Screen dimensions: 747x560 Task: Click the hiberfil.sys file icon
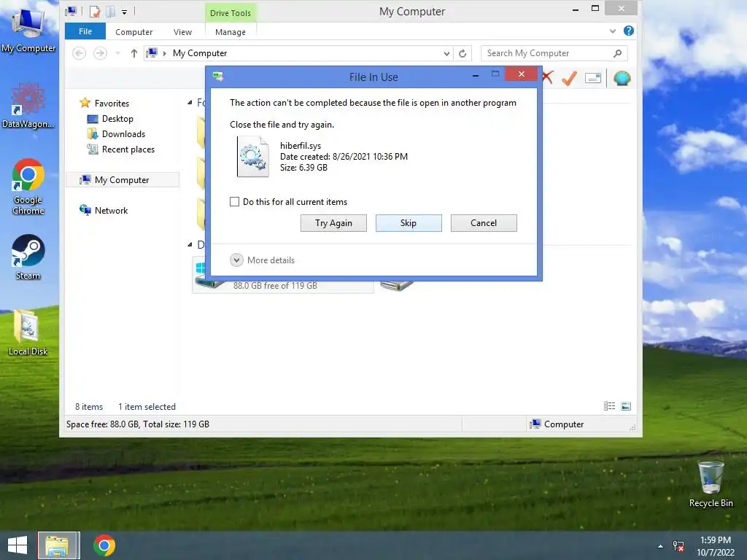coord(253,157)
